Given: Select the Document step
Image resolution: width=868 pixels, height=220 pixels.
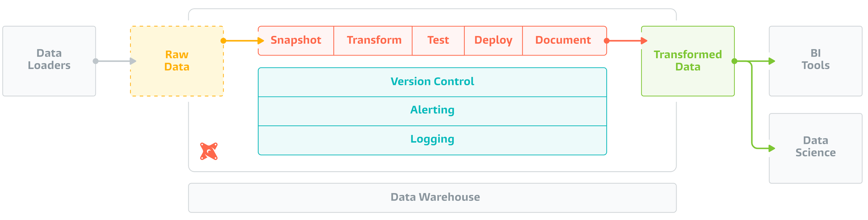Looking at the screenshot, I should coord(565,41).
